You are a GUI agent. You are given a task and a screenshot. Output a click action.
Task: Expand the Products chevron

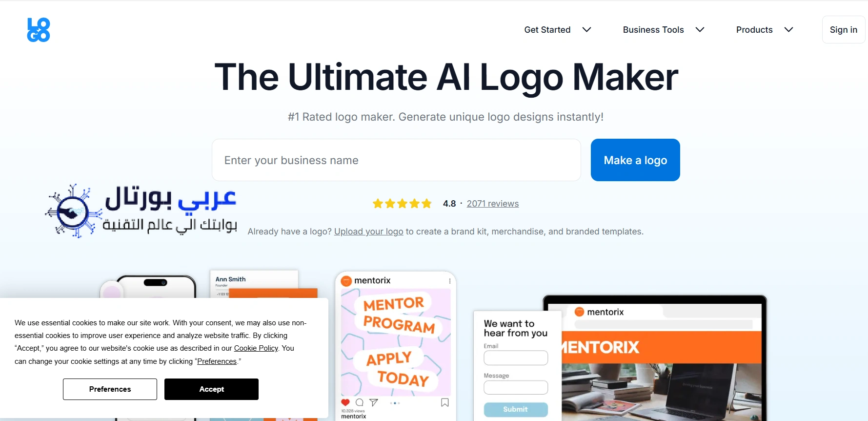tap(789, 30)
